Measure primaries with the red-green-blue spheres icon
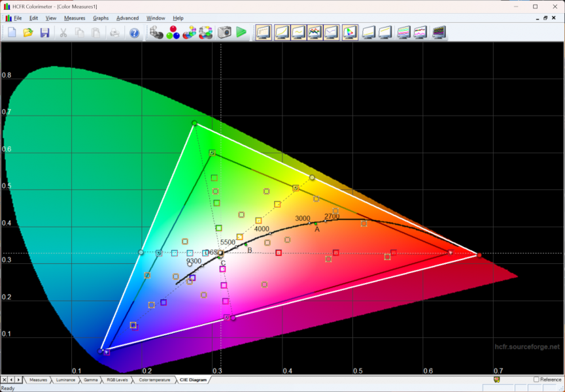The image size is (565, 392). point(173,32)
